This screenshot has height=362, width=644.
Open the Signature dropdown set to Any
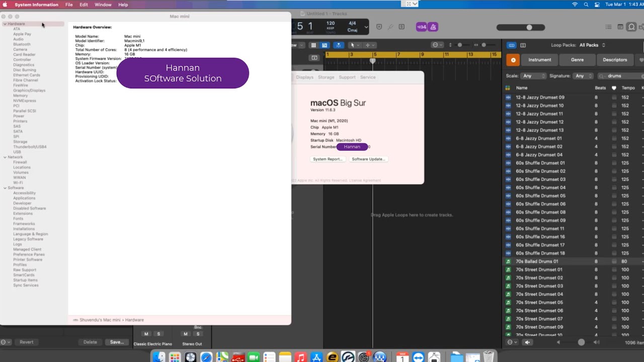pos(584,76)
